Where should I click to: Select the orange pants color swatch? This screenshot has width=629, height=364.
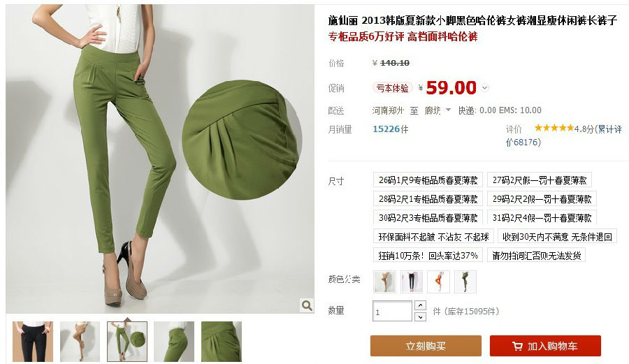tap(438, 282)
